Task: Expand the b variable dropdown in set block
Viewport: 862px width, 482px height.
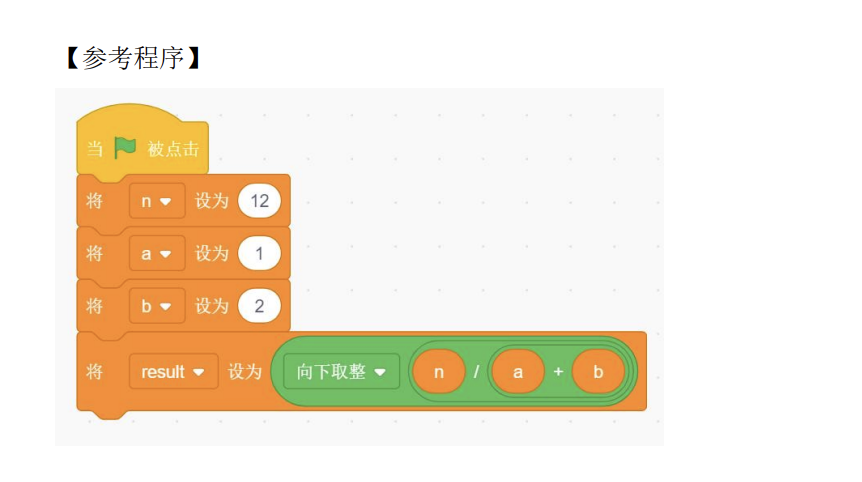Action: tap(157, 306)
